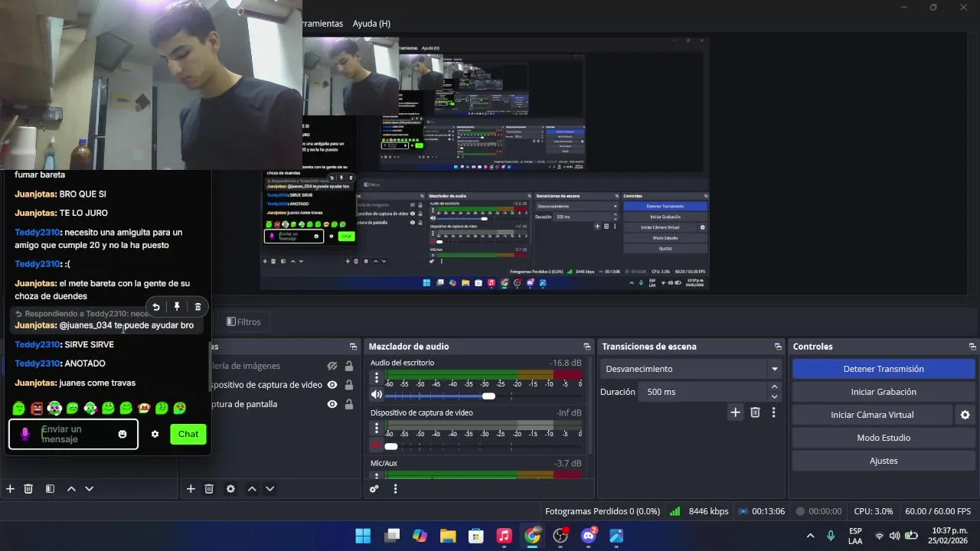Click Iniciar Grabación button
The height and width of the screenshot is (551, 980).
pos(884,392)
